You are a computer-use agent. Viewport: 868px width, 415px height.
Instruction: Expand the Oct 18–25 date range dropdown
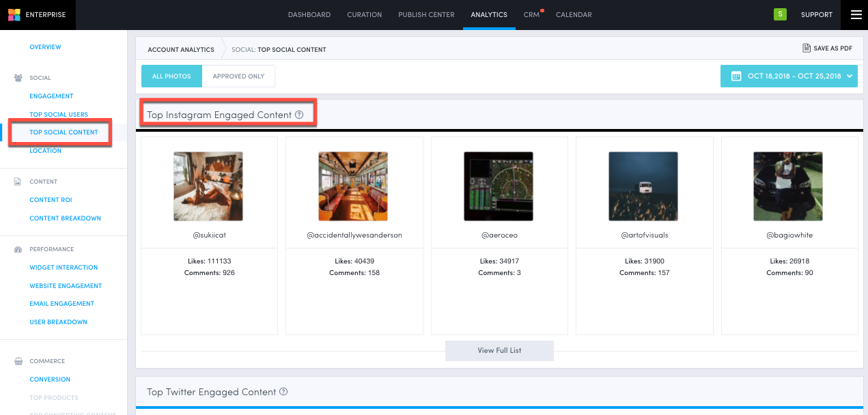tap(789, 76)
